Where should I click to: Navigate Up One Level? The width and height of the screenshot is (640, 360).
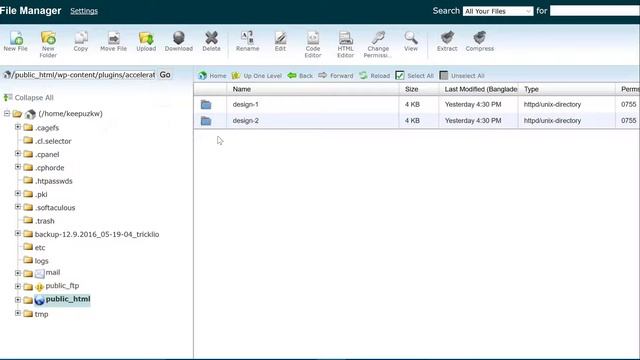[257, 76]
